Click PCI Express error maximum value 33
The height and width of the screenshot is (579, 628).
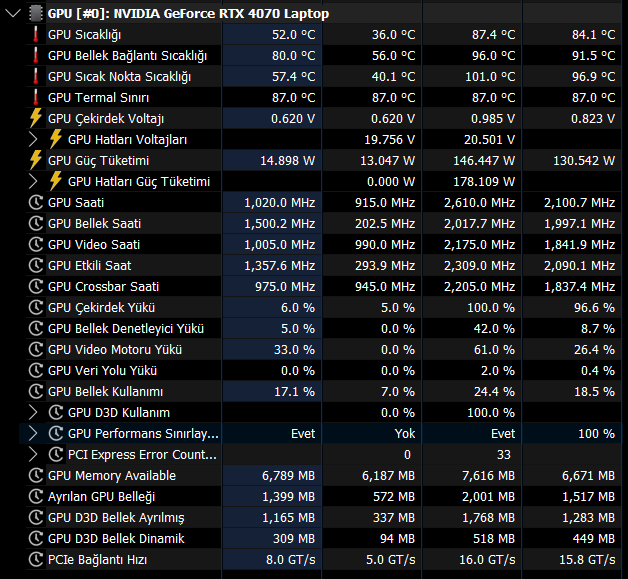503,454
